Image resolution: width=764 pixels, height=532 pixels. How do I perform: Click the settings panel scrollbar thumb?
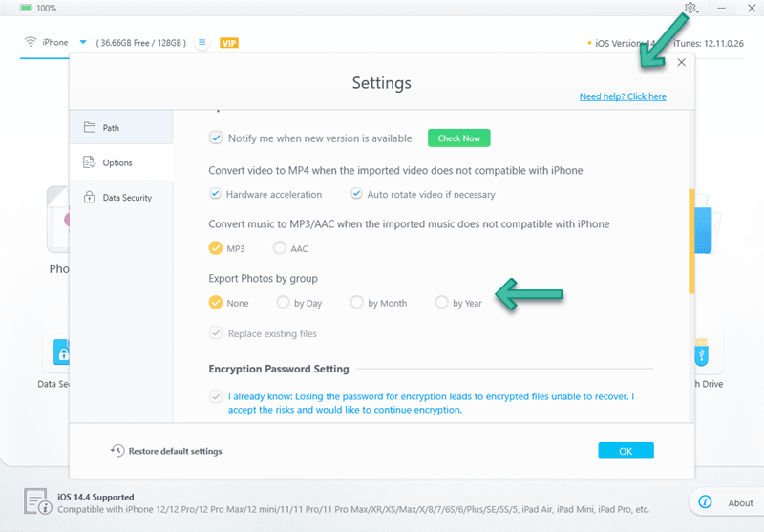click(691, 241)
